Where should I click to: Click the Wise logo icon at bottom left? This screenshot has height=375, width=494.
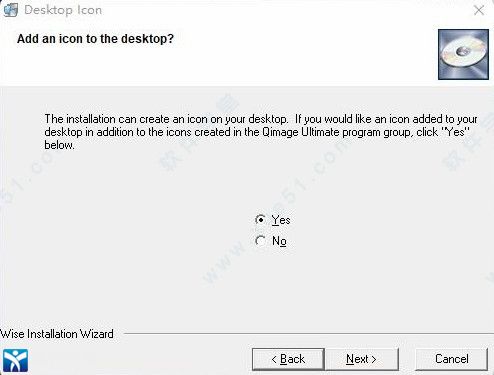(x=15, y=360)
